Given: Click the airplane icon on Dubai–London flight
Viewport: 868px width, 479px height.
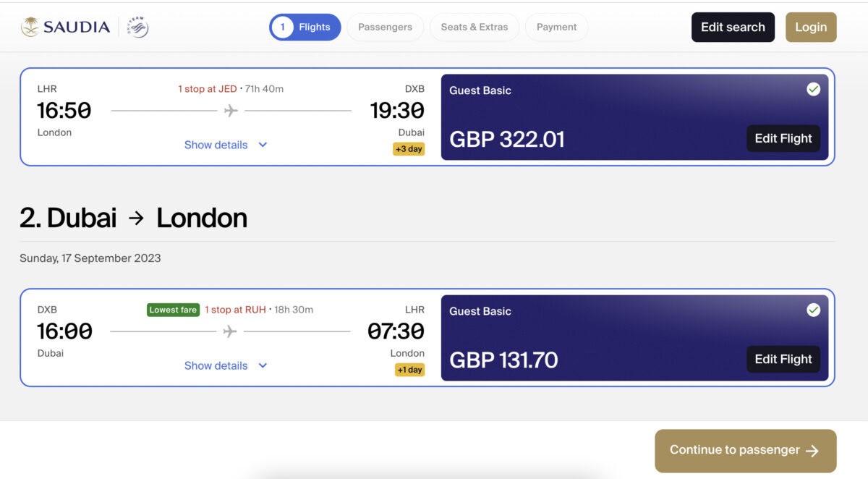Looking at the screenshot, I should tap(230, 331).
